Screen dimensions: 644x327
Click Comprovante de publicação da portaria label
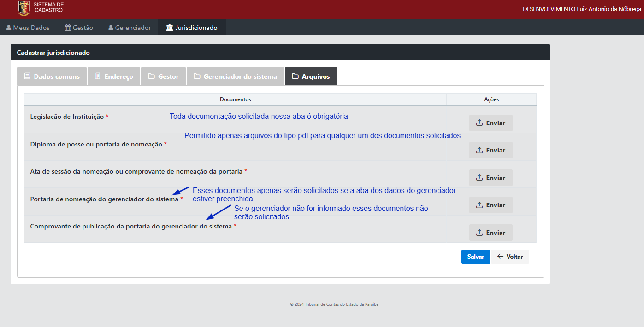(131, 226)
